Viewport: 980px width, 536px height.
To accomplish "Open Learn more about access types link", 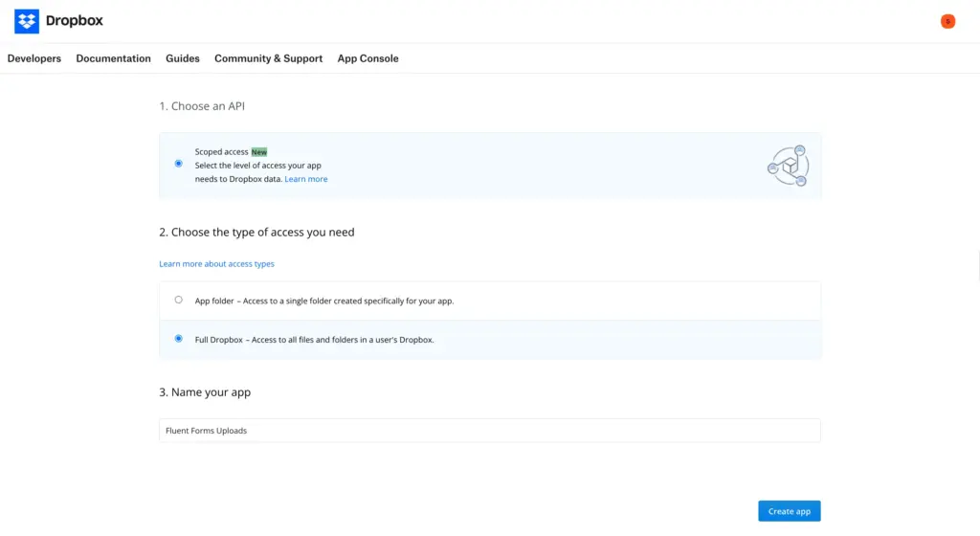I will point(216,263).
